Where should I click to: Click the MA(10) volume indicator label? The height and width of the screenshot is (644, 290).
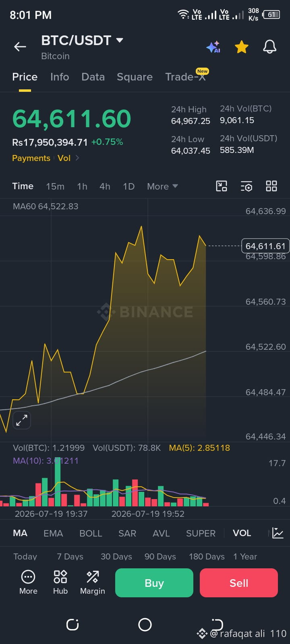(x=46, y=460)
